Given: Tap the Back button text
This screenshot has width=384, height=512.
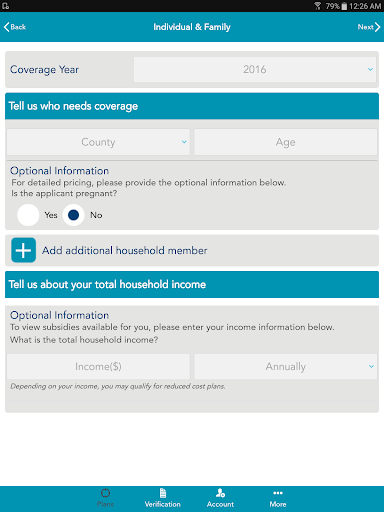Looking at the screenshot, I should [18, 27].
